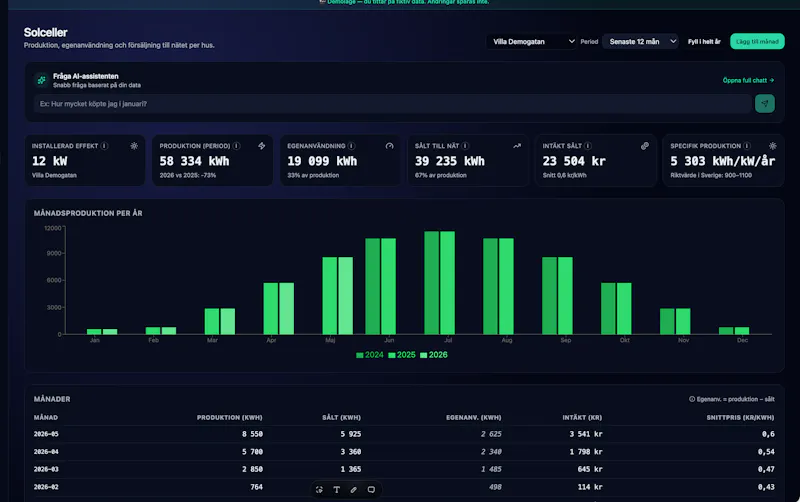
Task: Click the lightning bolt icon in Produktion card
Action: (262, 146)
